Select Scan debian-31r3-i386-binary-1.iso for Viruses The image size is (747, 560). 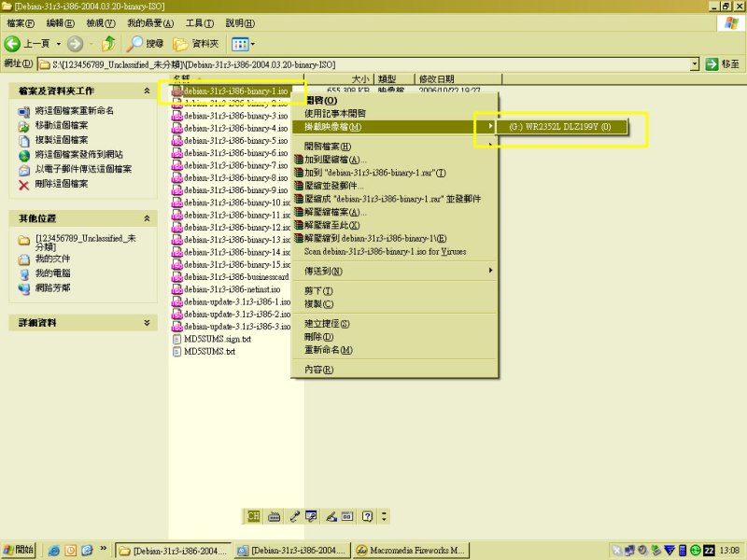(x=394, y=251)
